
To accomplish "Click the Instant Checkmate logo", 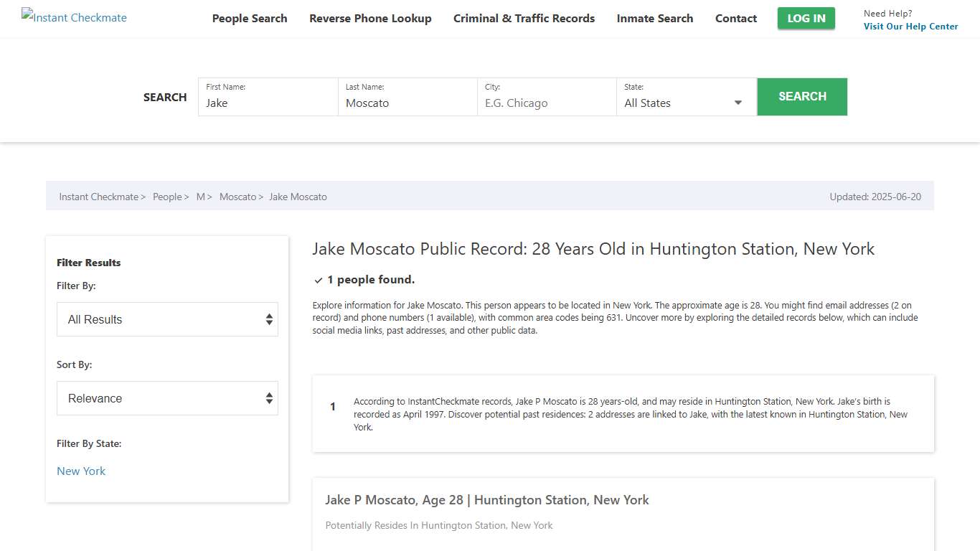I will [74, 17].
